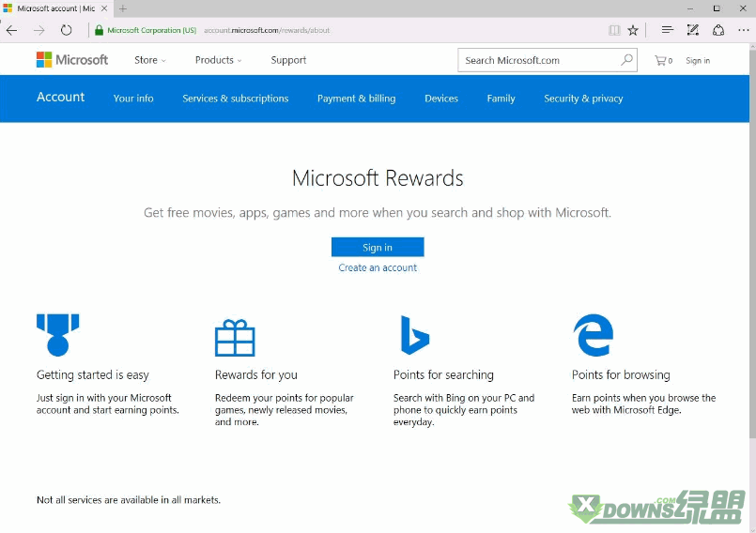Click Create an account link
Screen dimensions: 756x533
[378, 267]
